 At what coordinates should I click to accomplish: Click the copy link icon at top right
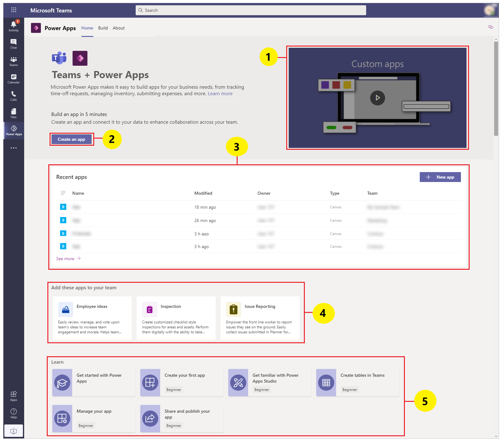coord(491,27)
